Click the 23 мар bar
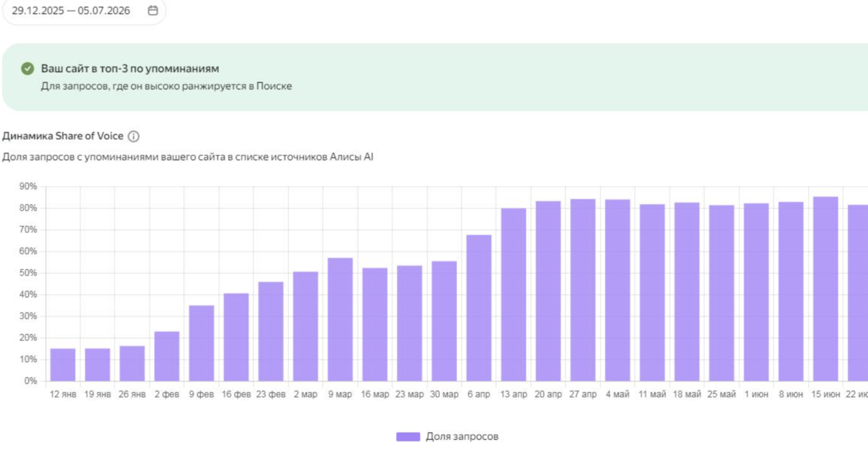 [409, 324]
